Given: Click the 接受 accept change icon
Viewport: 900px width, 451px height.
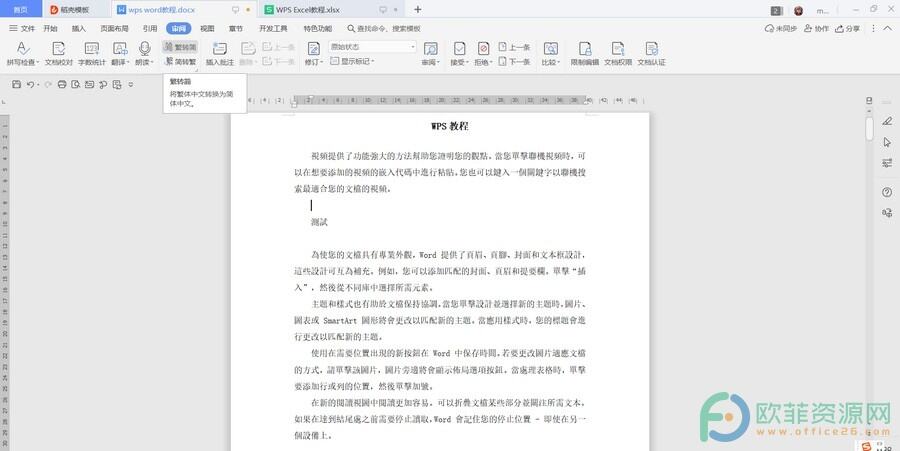Looking at the screenshot, I should pyautogui.click(x=459, y=48).
